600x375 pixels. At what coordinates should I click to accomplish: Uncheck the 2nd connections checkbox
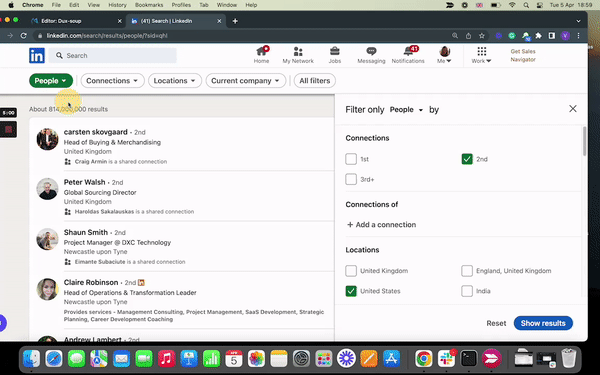[467, 159]
